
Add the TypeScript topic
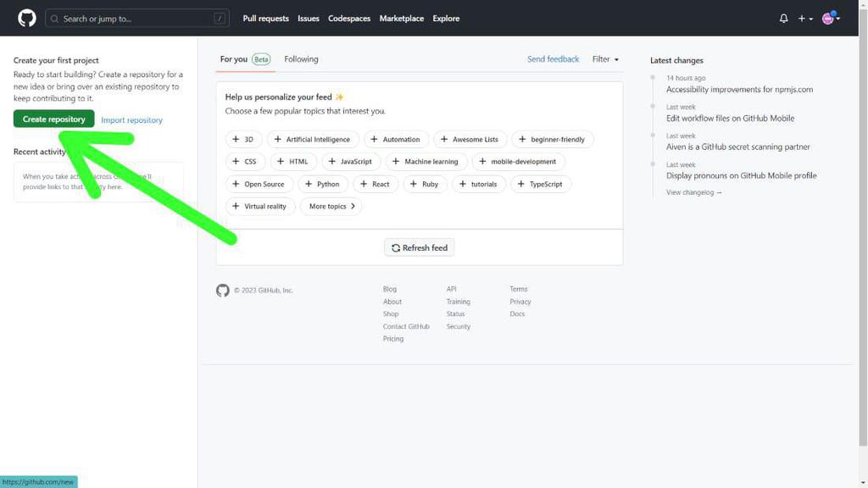coord(540,184)
